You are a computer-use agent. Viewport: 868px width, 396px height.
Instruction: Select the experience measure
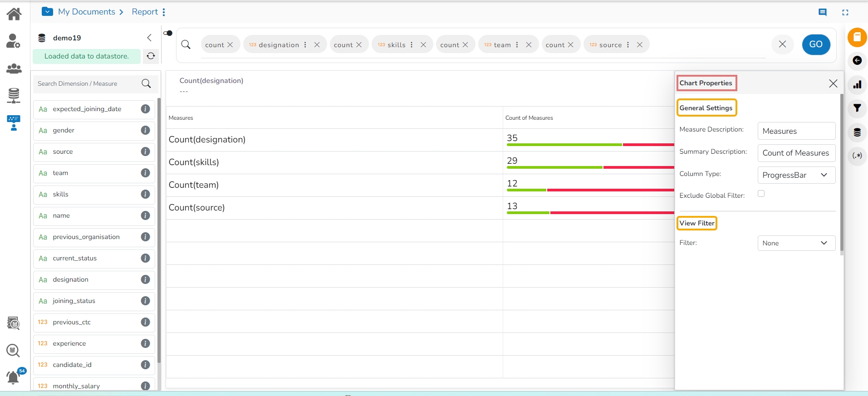click(x=94, y=343)
